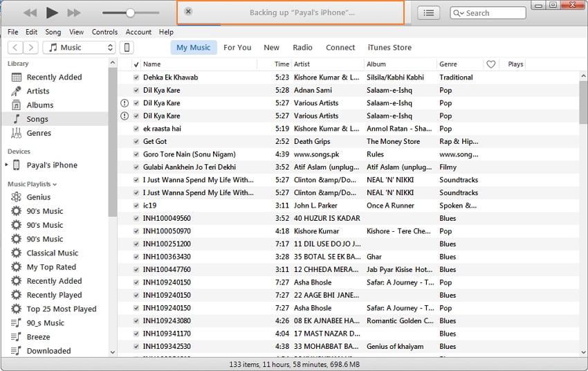Open the Top 25 Most Played playlist
This screenshot has height=371, width=588.
tap(55, 309)
